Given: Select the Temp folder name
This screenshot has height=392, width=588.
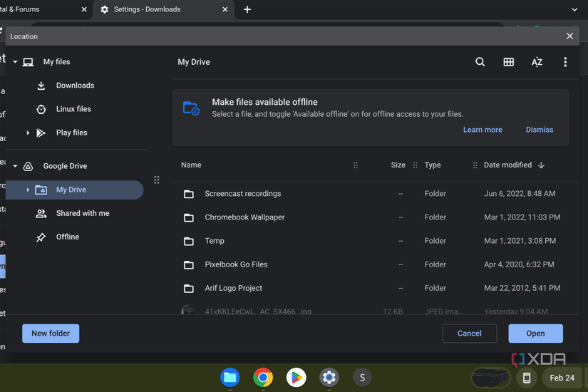Looking at the screenshot, I should point(215,241).
